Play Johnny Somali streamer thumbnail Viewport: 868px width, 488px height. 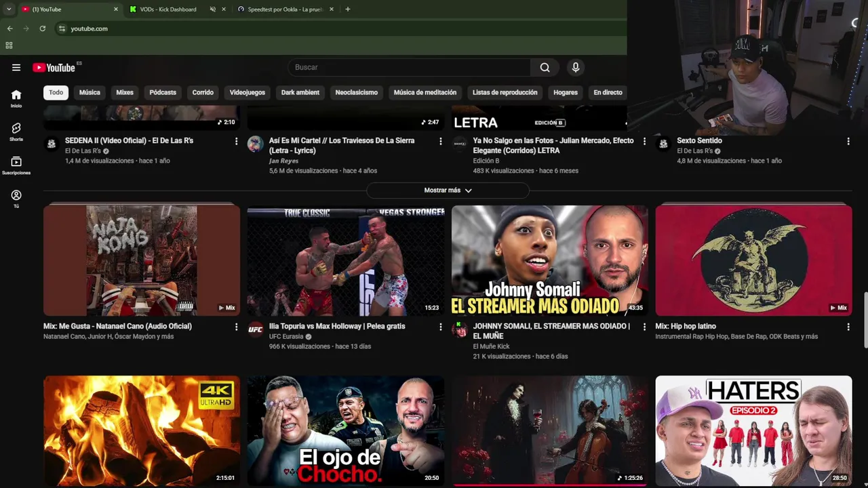click(550, 261)
